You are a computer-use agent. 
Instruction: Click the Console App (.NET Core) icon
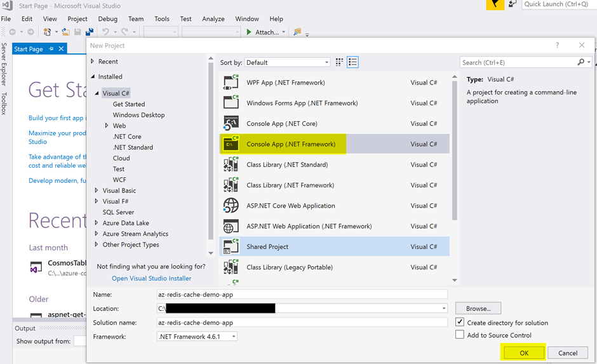pyautogui.click(x=231, y=123)
